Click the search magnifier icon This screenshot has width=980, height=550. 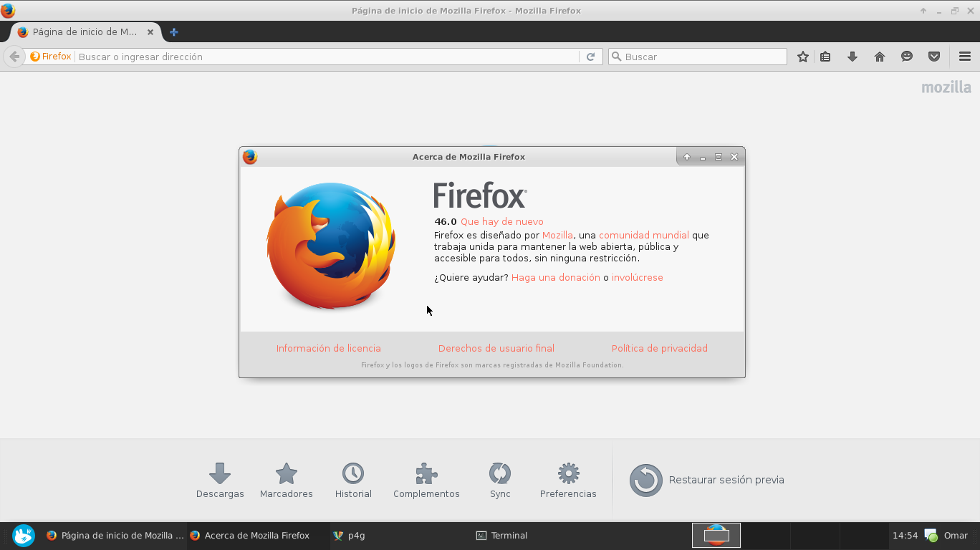click(x=615, y=57)
